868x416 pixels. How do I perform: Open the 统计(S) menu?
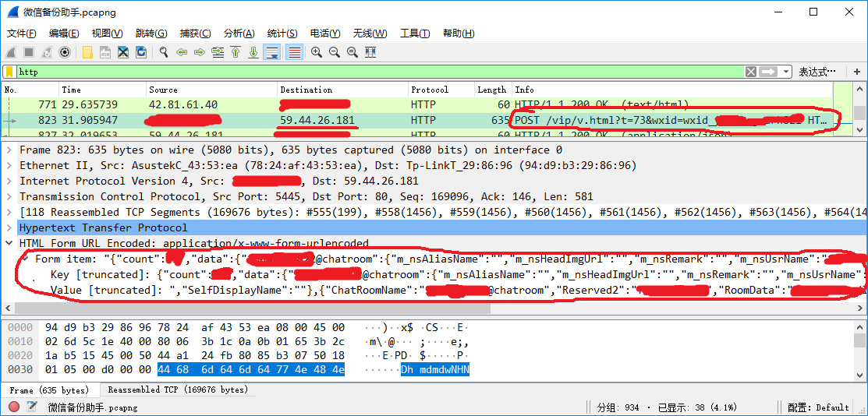pos(282,33)
